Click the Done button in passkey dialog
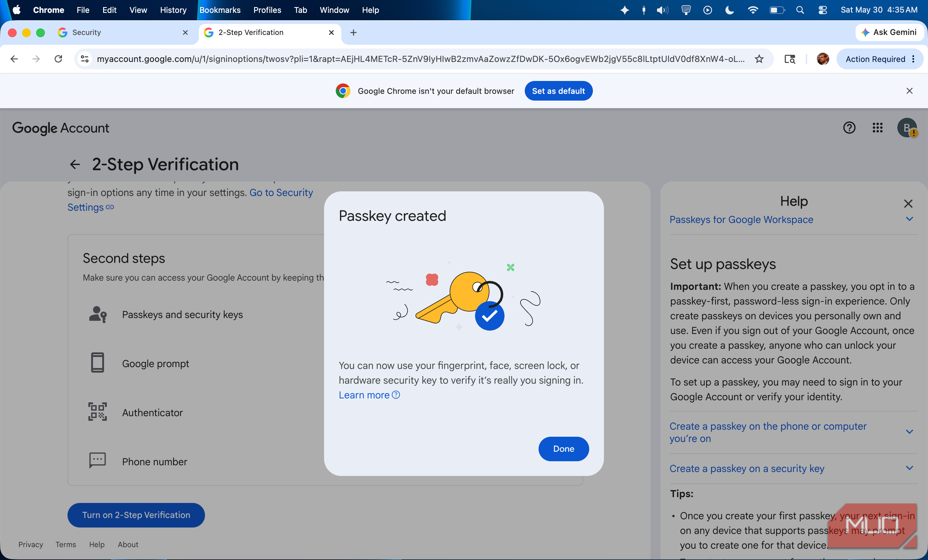928x560 pixels. (x=563, y=449)
